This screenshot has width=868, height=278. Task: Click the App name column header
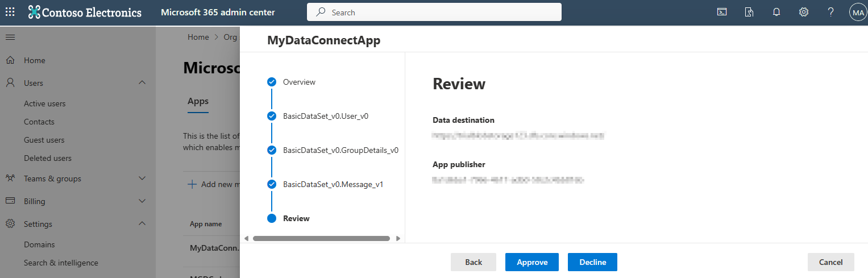206,224
